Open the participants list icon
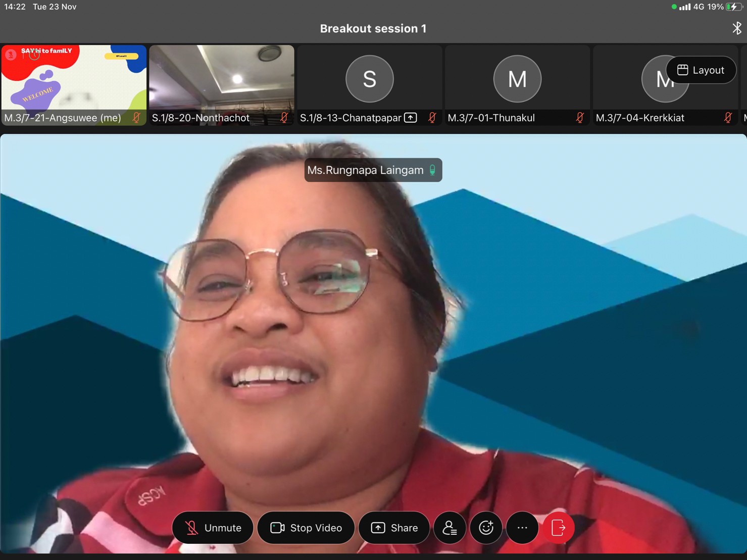Viewport: 747px width, 560px height. 450,528
